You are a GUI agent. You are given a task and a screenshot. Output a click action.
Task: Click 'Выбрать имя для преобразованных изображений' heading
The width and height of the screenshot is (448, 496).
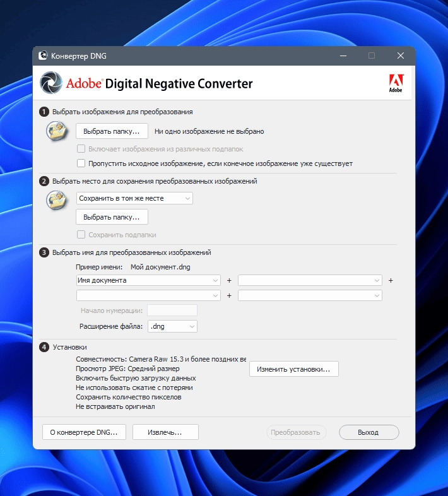132,252
